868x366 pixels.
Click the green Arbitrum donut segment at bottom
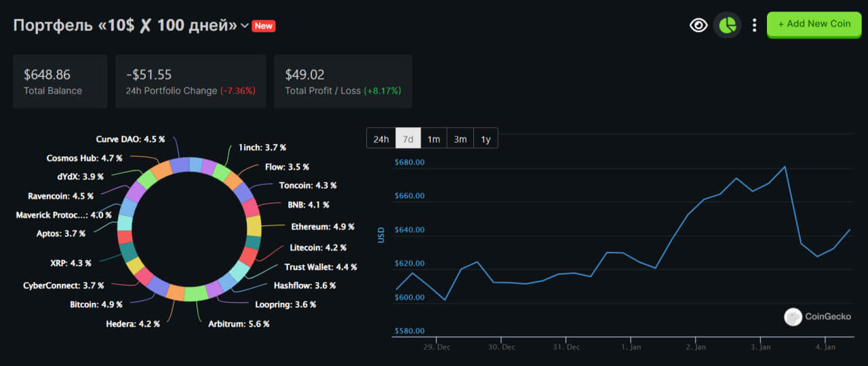196,293
